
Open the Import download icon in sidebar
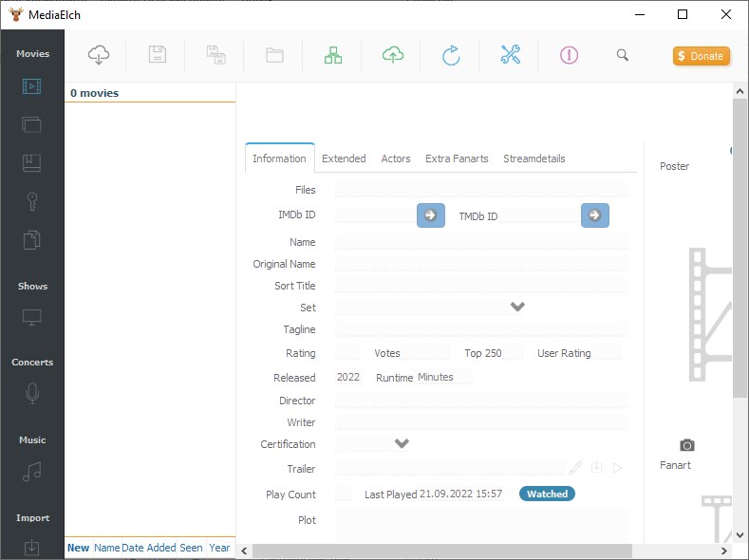pyautogui.click(x=31, y=548)
